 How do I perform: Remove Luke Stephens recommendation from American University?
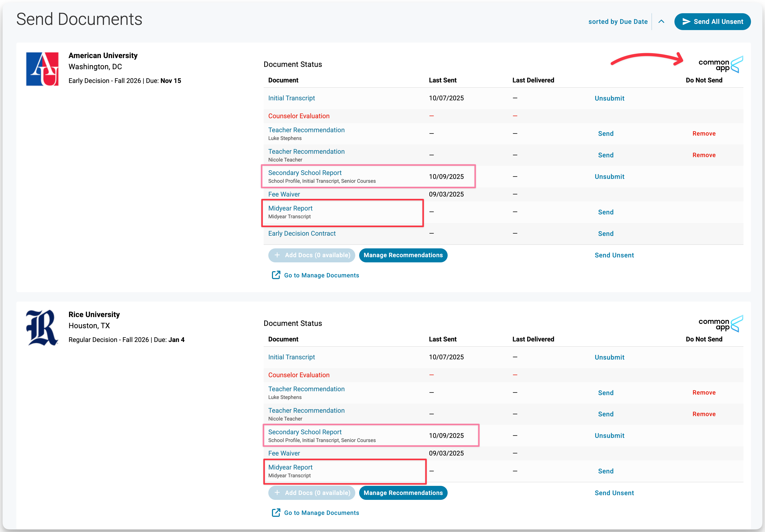(x=704, y=134)
